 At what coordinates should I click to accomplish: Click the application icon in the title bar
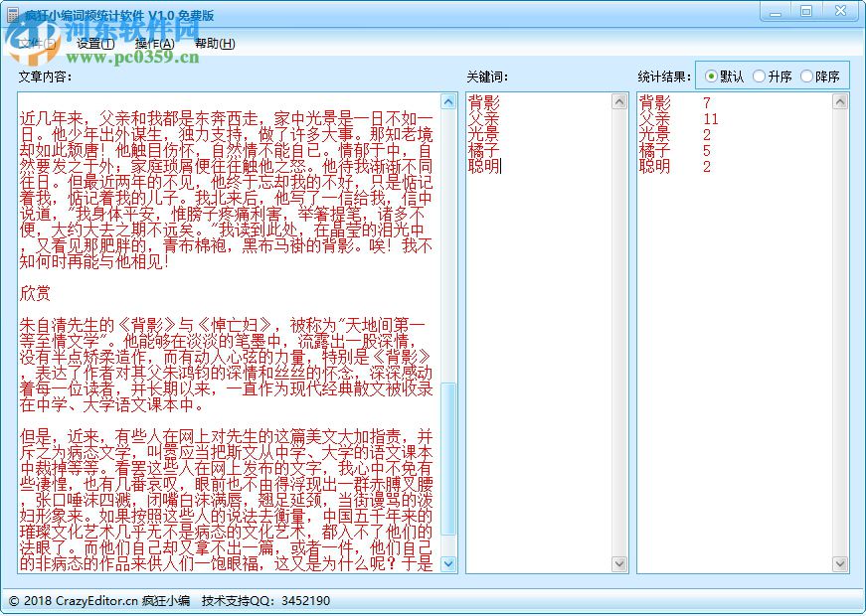coord(12,11)
